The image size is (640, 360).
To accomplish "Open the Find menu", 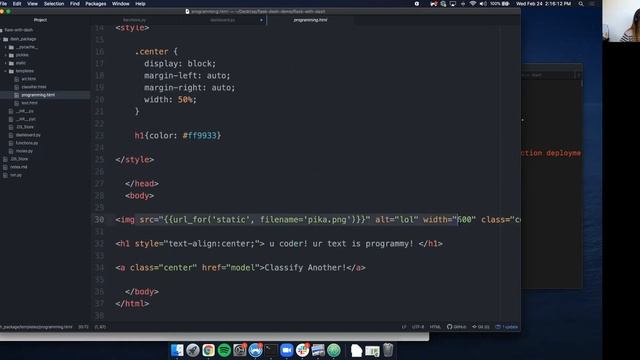I will pos(75,4).
